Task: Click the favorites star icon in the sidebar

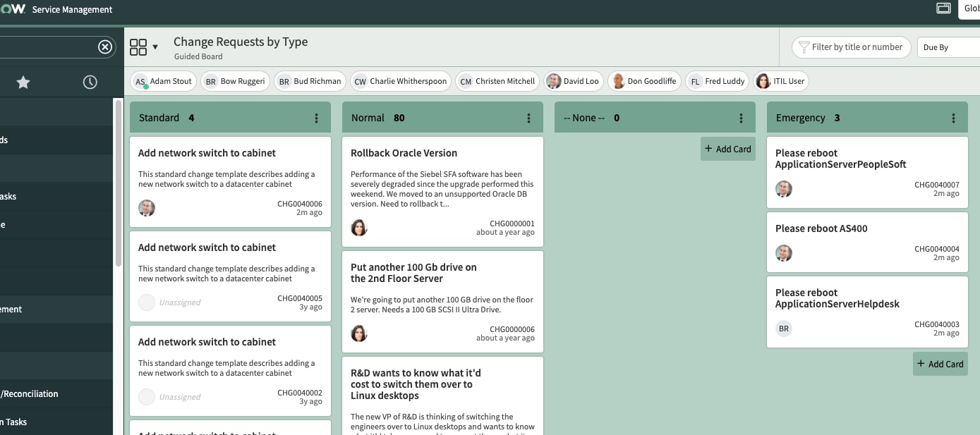Action: [x=23, y=82]
